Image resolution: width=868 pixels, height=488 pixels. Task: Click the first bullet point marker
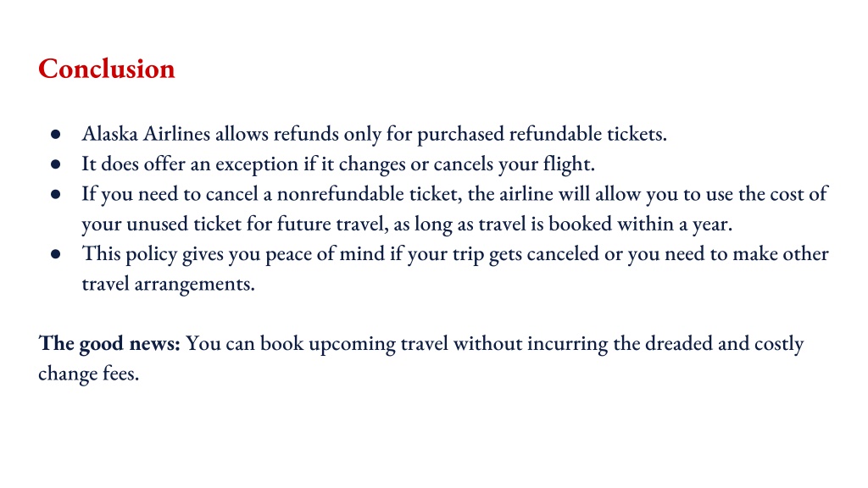point(55,135)
